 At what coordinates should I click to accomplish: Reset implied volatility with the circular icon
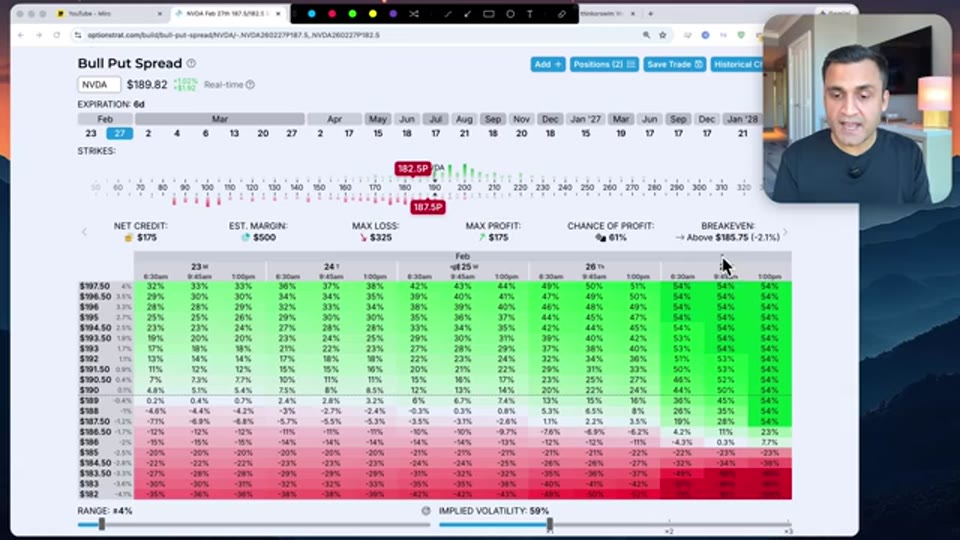pyautogui.click(x=426, y=511)
